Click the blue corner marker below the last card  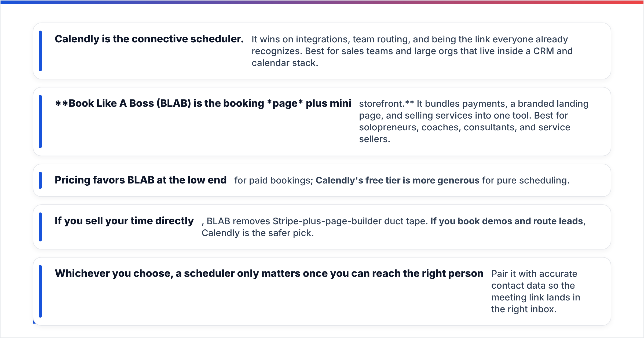[x=34, y=321]
